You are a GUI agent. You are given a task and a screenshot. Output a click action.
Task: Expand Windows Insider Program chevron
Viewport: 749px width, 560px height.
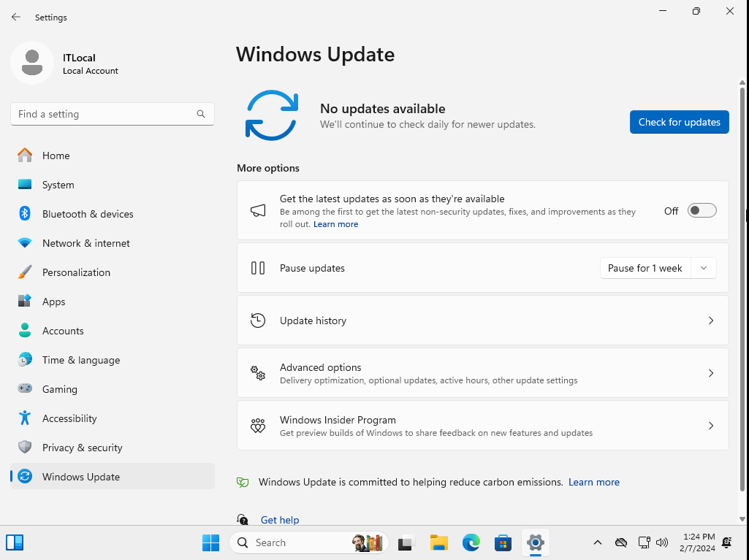pos(711,426)
